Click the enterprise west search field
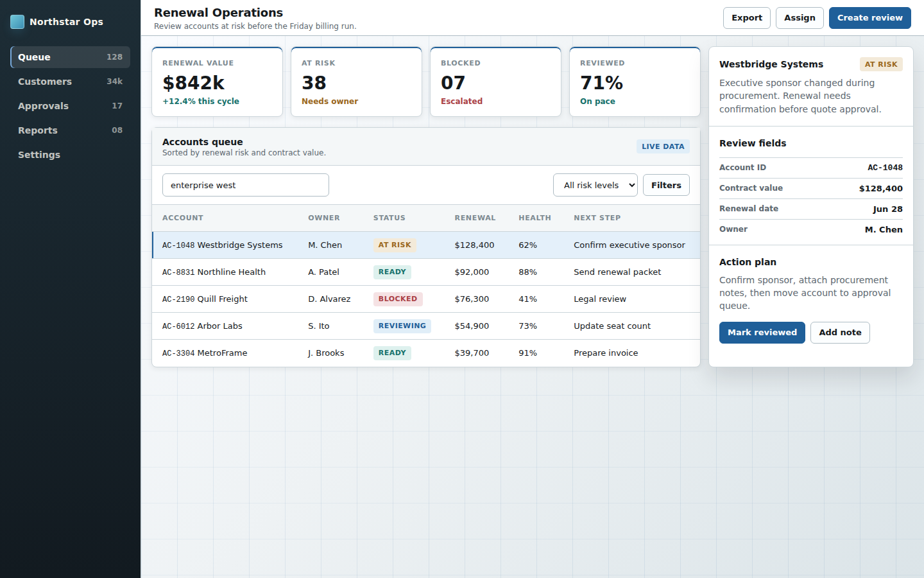This screenshot has width=924, height=578. coord(246,185)
